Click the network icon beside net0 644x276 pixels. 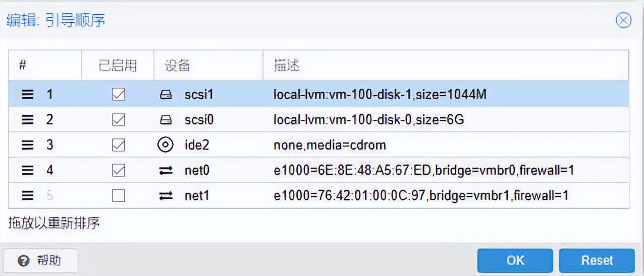166,171
